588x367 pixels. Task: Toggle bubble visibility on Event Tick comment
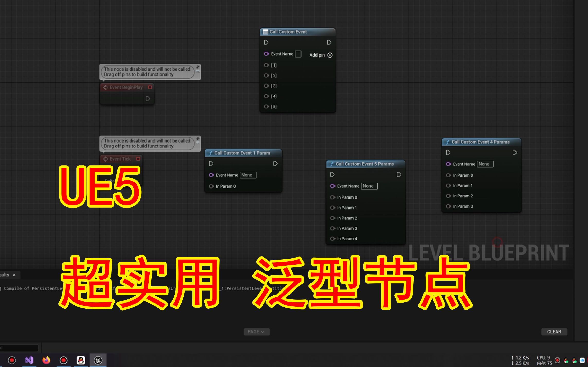click(x=198, y=143)
